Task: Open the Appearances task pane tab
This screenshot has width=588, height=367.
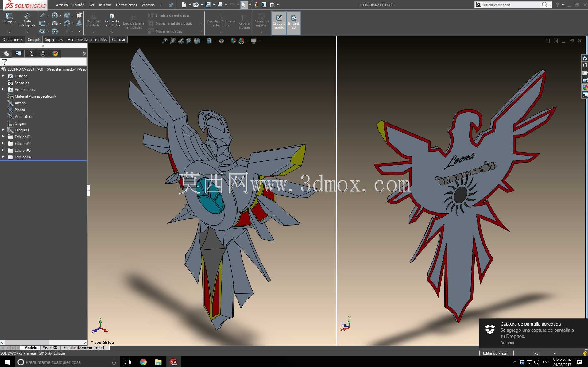Action: 585,87
